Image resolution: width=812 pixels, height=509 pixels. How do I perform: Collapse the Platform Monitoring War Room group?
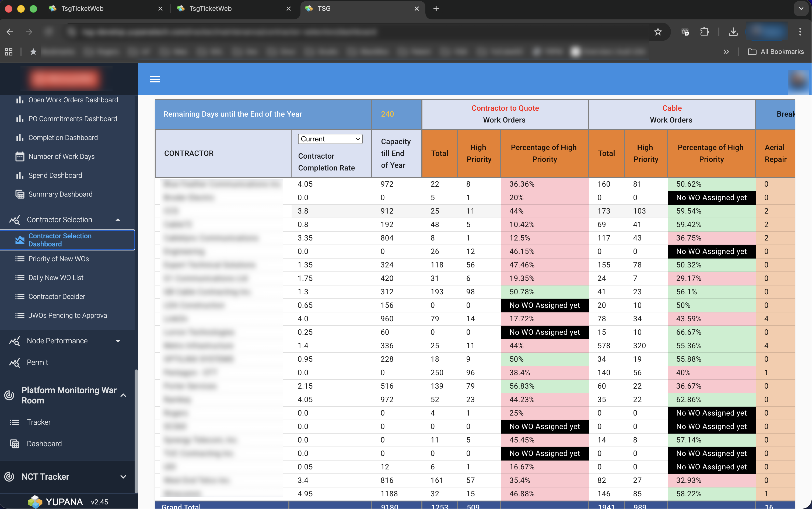[x=123, y=395]
